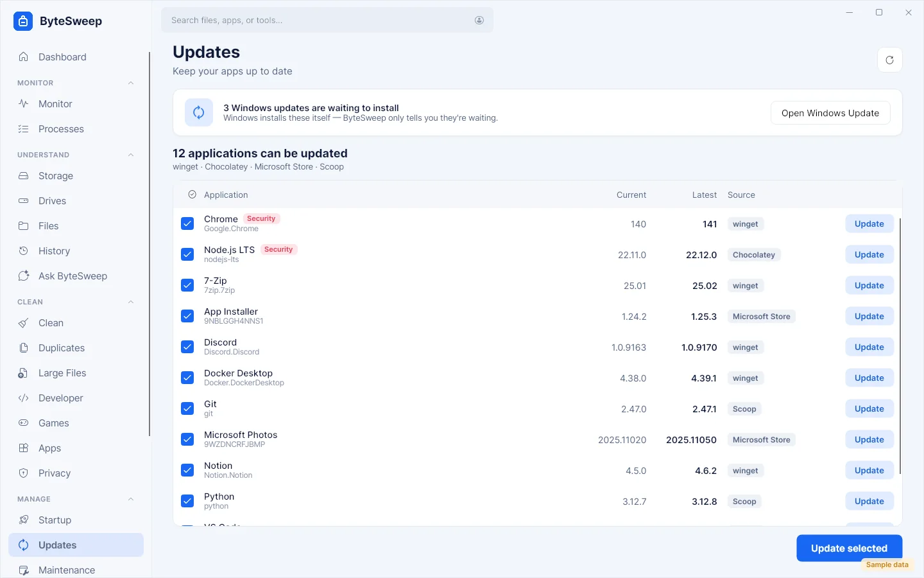Collapse the MANAGE sidebar section
Screen dimensions: 924x578
(x=131, y=499)
